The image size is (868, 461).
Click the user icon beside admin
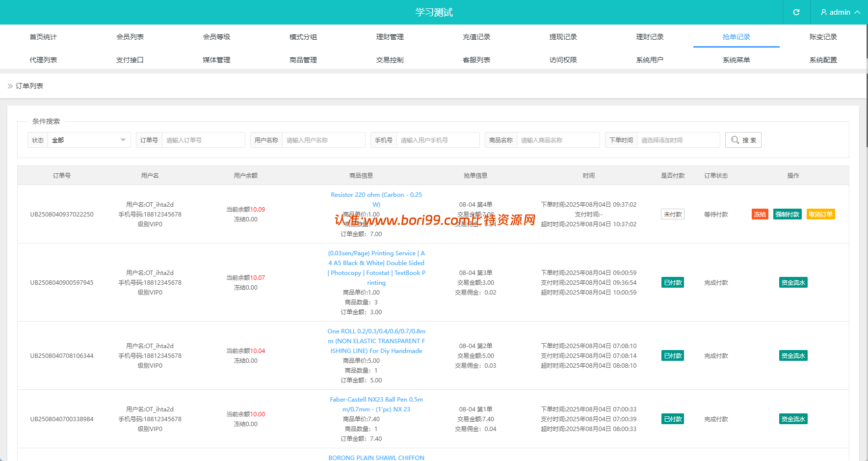824,12
